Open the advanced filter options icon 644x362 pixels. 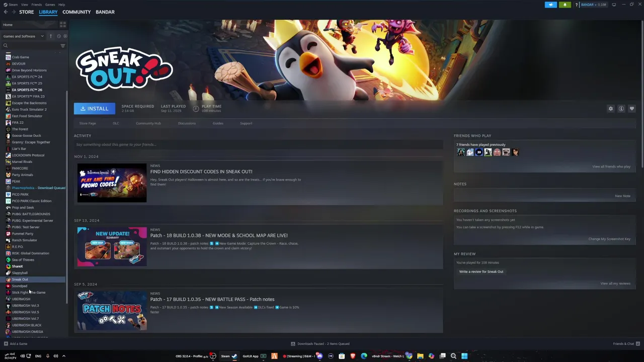click(63, 46)
